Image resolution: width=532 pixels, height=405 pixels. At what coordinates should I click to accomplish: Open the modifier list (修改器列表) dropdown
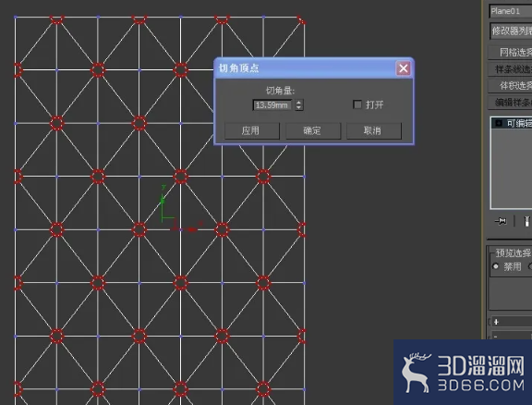[511, 31]
